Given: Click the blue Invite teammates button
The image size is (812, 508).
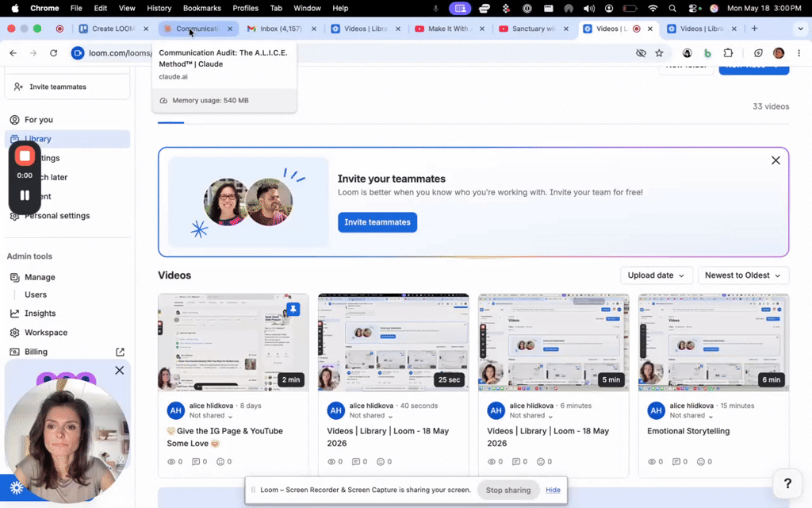Looking at the screenshot, I should 377,222.
